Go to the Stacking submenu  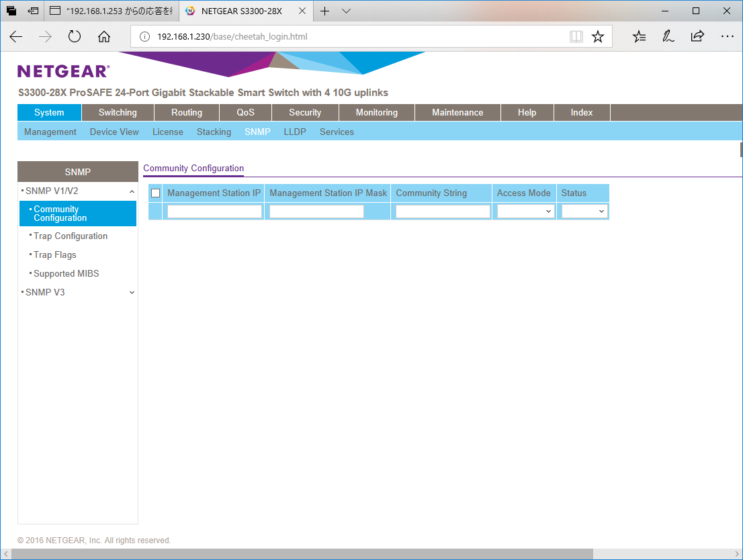pos(214,132)
